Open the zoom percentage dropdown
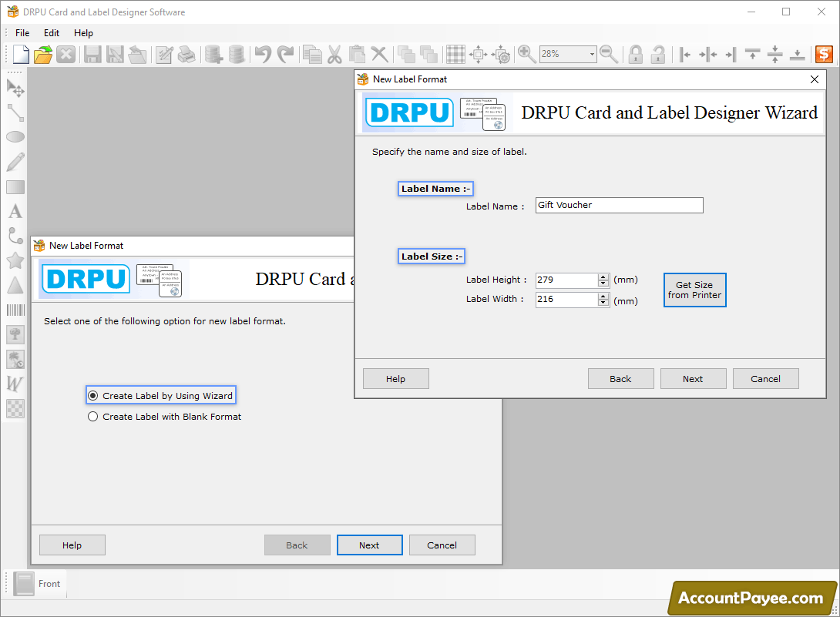The image size is (840, 617). [591, 54]
